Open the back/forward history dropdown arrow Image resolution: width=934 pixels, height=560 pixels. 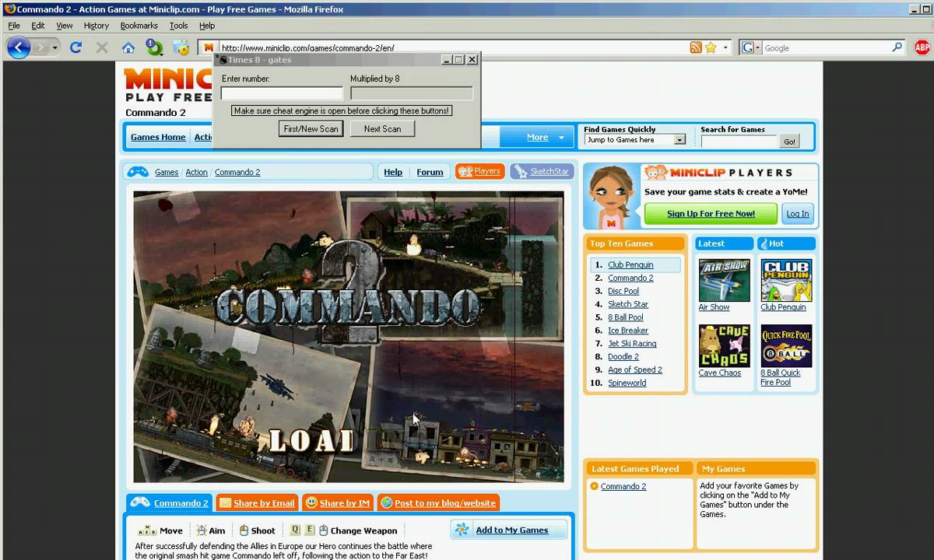click(x=56, y=47)
